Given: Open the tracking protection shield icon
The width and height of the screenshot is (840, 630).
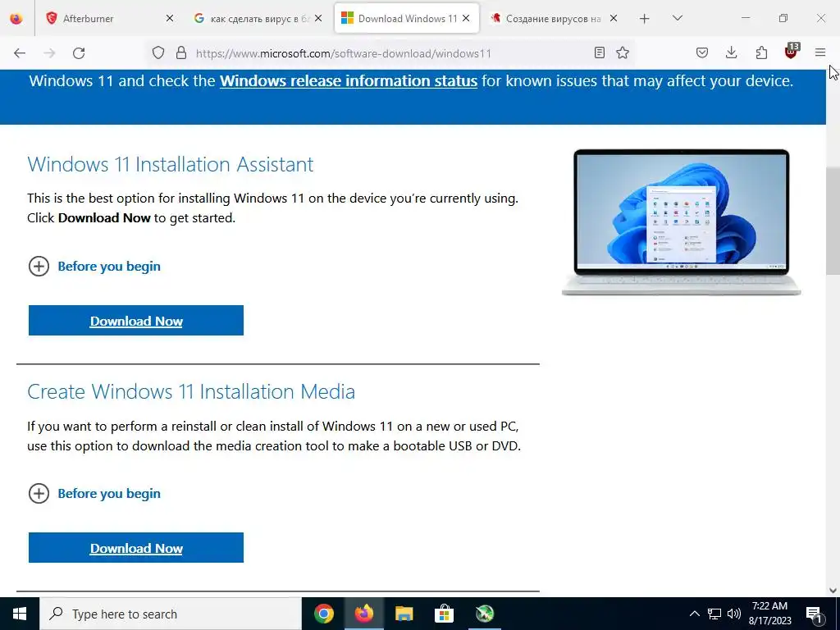Looking at the screenshot, I should coord(158,52).
